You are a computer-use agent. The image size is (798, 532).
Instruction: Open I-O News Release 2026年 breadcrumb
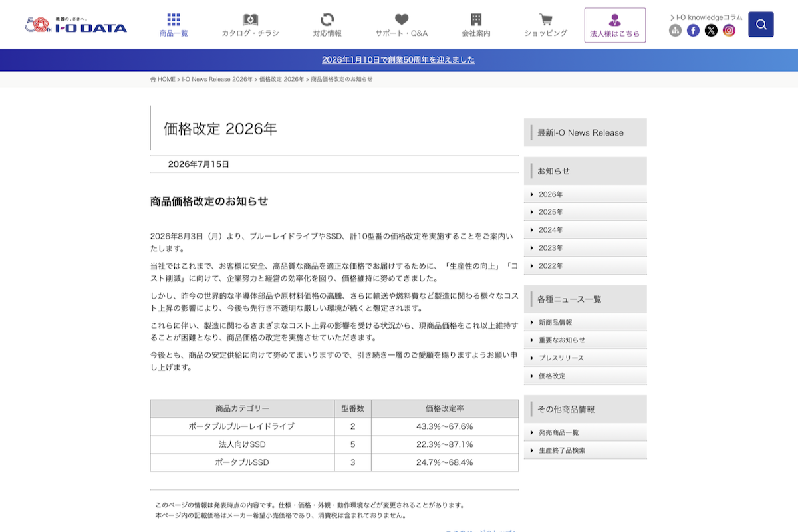[x=217, y=79]
